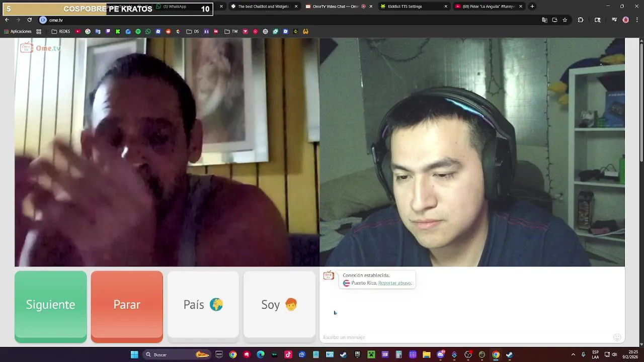Open the TW bookmarks folder

point(231,31)
